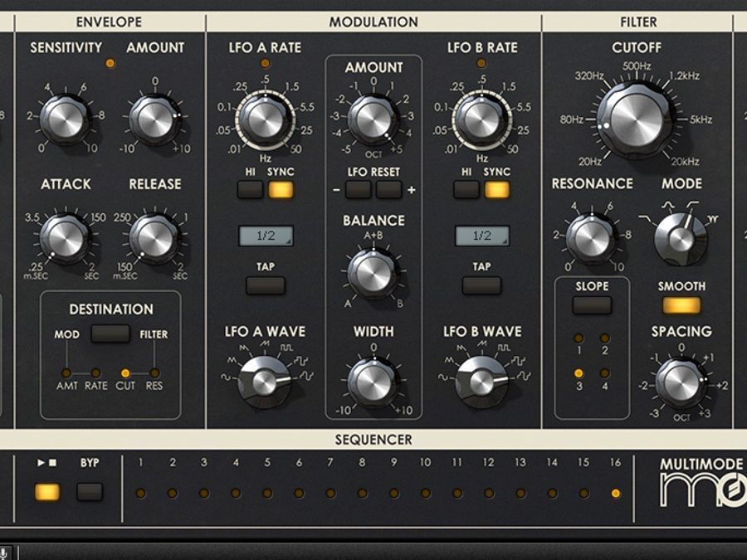This screenshot has height=560, width=747.
Task: Click the Envelope Amount knob
Action: 155,119
